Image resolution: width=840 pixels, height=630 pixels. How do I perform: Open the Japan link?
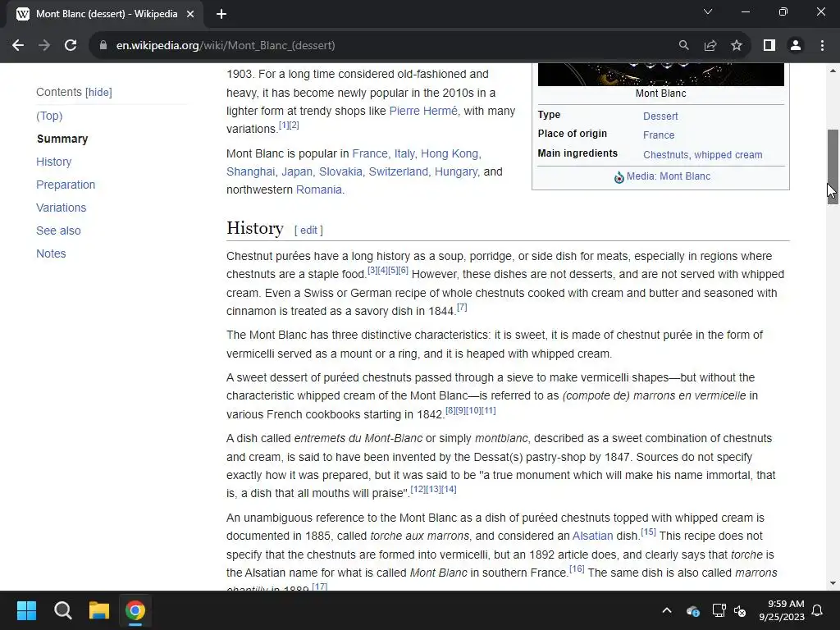coord(297,171)
